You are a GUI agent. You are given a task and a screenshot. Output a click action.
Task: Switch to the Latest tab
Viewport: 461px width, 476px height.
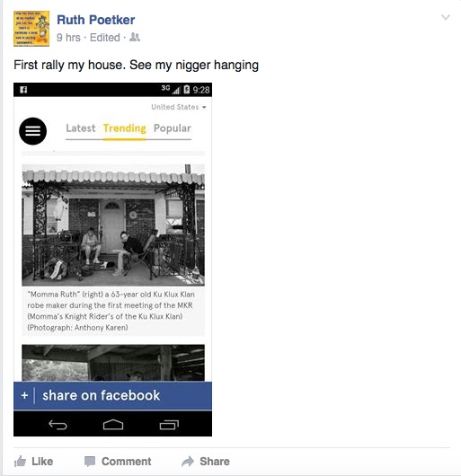tap(81, 128)
